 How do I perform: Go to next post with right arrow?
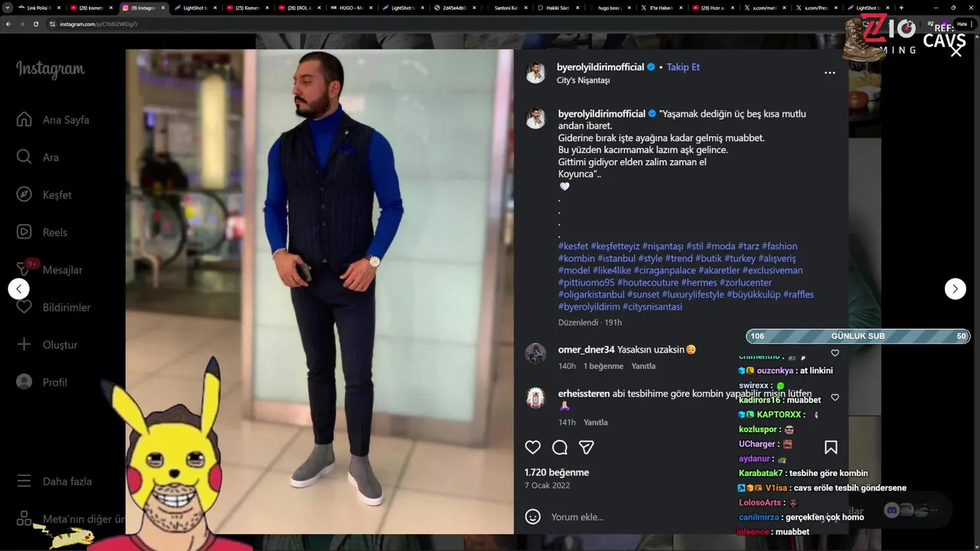955,289
